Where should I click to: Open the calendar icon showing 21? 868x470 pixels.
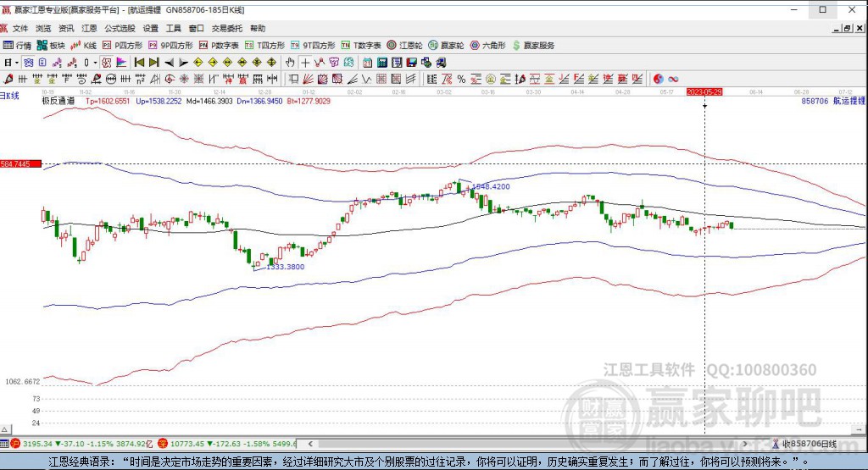[x=368, y=63]
